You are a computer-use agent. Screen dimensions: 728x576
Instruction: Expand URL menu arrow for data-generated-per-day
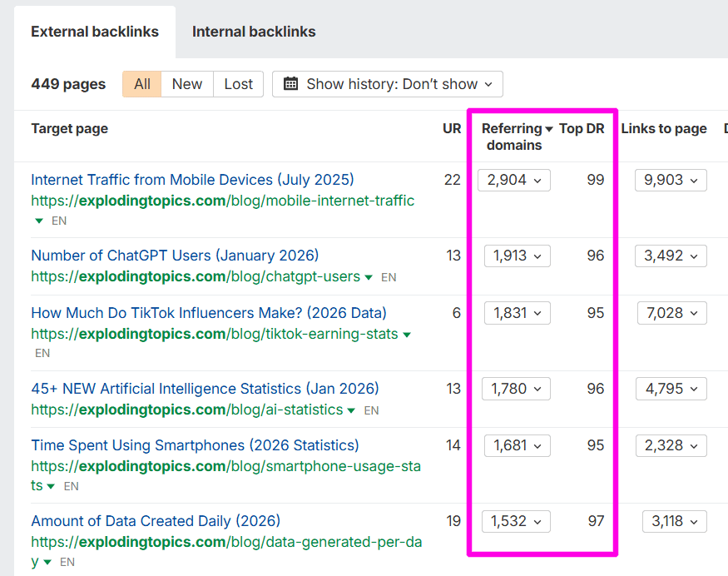click(47, 562)
